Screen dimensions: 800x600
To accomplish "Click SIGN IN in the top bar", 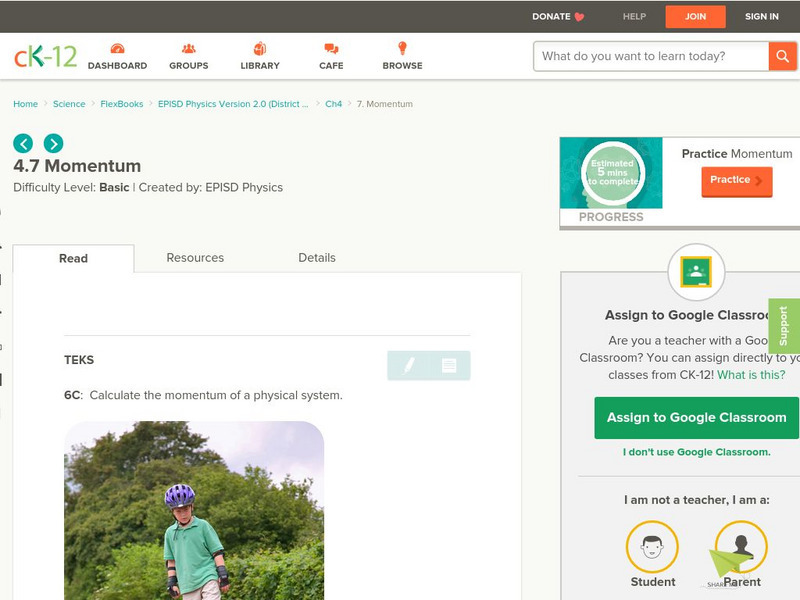I will (762, 16).
